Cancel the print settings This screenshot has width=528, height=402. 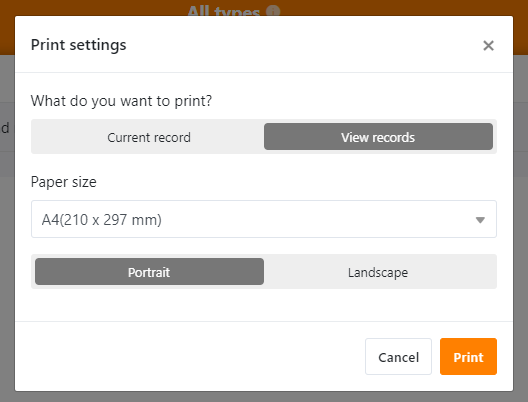[x=398, y=357]
